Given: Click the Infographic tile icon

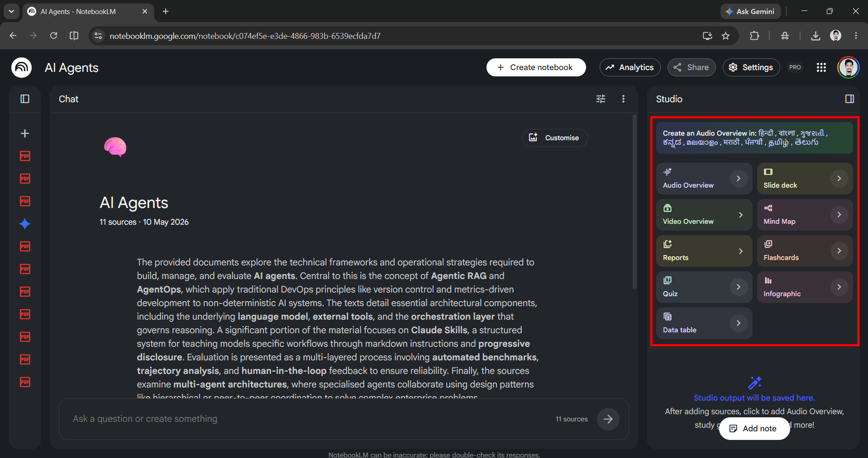Looking at the screenshot, I should click(x=768, y=280).
